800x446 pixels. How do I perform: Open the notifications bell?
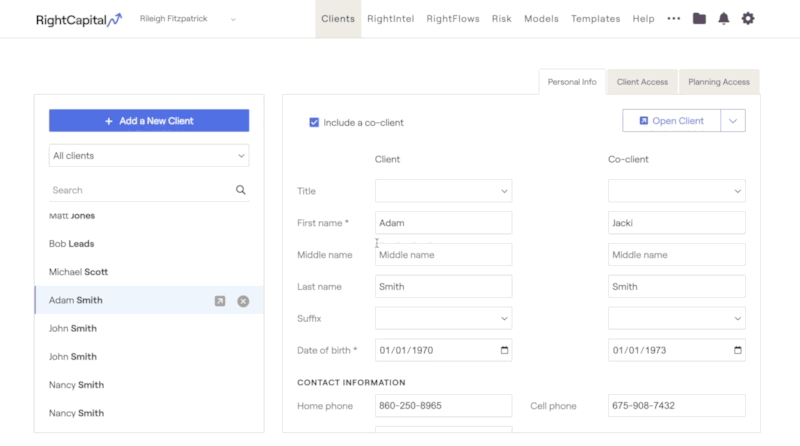(723, 19)
